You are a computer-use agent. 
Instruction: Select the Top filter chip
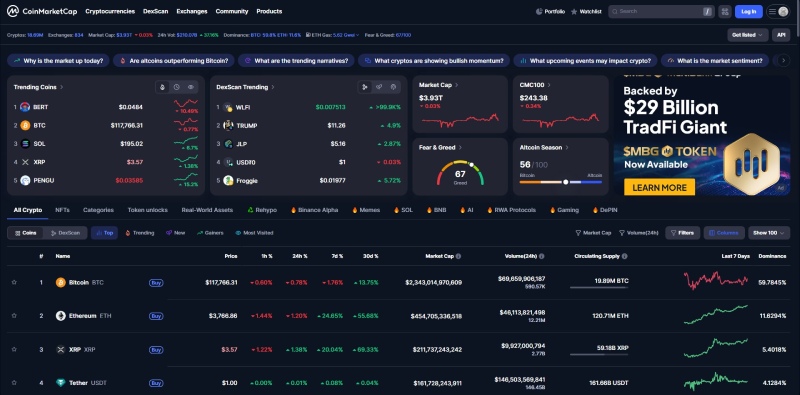(x=104, y=233)
